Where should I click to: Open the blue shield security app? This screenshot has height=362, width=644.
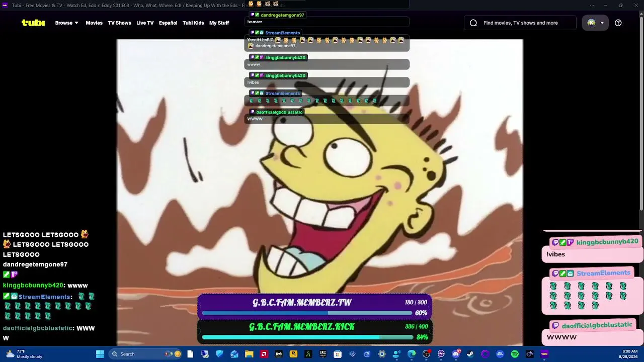219,354
